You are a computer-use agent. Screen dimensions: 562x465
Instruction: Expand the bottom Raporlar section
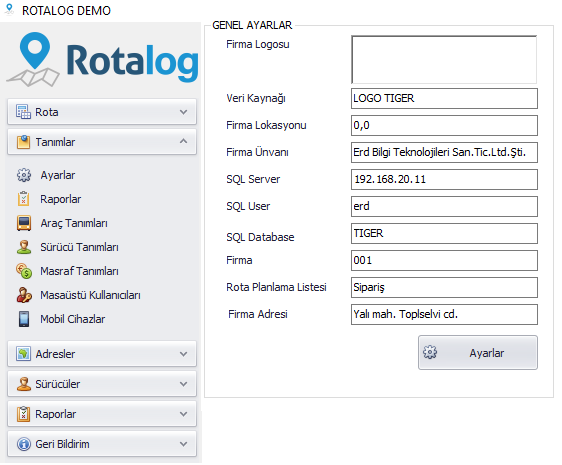[x=102, y=414]
